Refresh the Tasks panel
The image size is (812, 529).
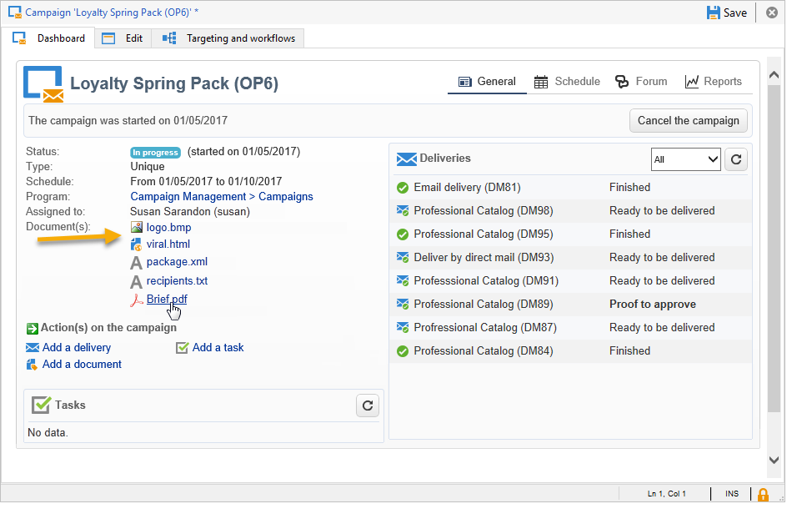point(368,406)
